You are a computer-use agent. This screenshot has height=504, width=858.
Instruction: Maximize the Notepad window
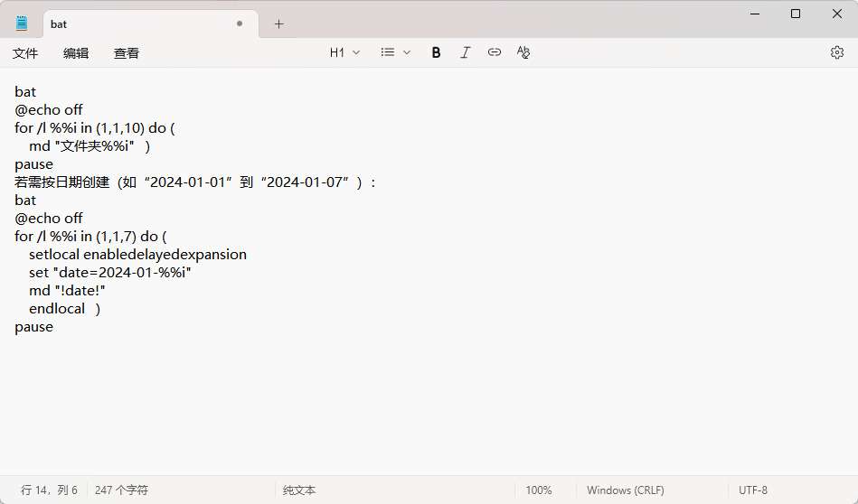point(796,14)
